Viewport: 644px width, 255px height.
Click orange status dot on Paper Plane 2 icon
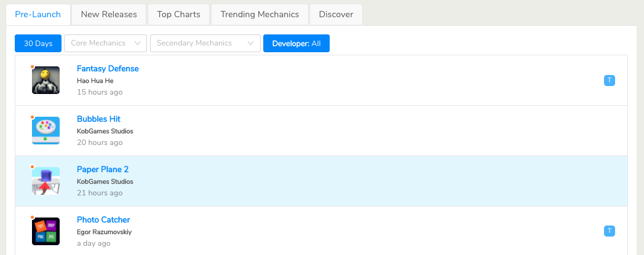(32, 167)
